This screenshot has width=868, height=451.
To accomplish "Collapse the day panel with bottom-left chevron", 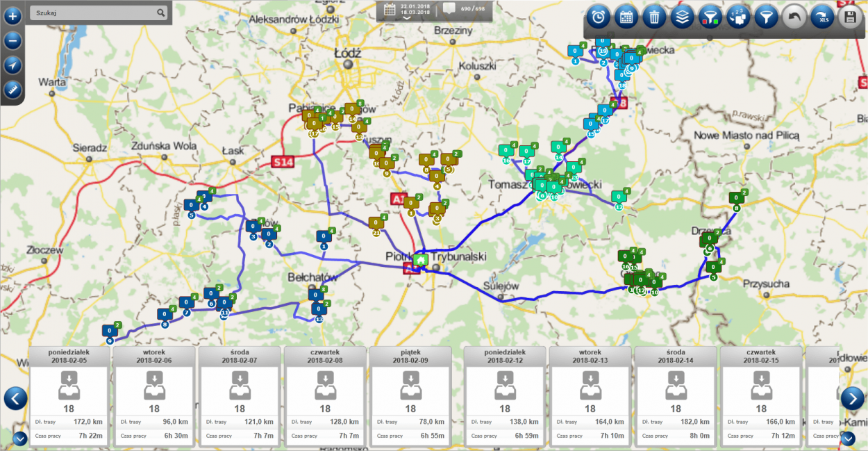I will (x=19, y=438).
